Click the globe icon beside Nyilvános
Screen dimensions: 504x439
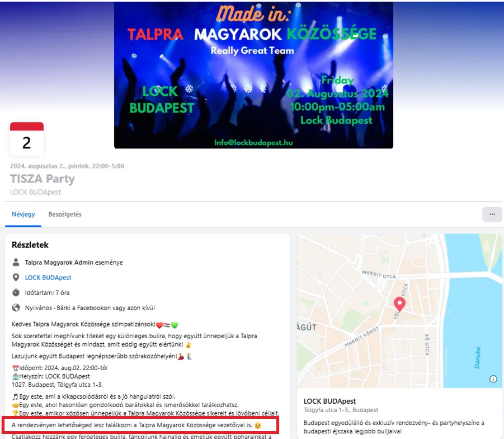pyautogui.click(x=16, y=307)
